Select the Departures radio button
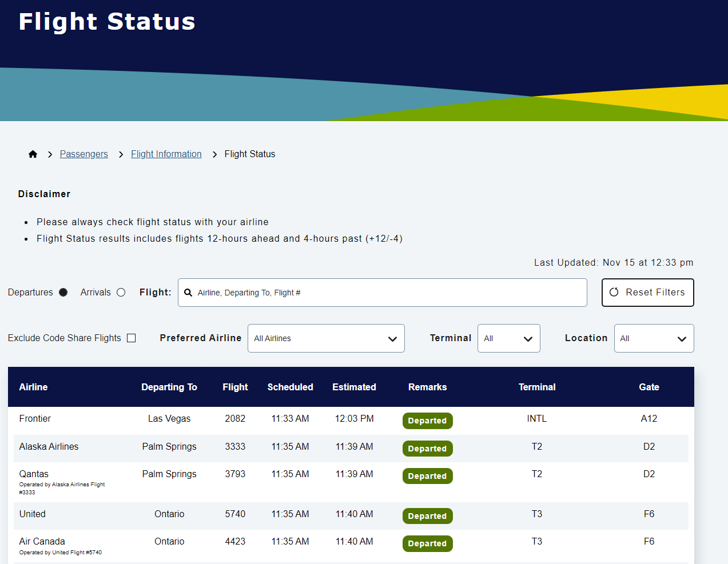This screenshot has width=728, height=564. click(63, 292)
